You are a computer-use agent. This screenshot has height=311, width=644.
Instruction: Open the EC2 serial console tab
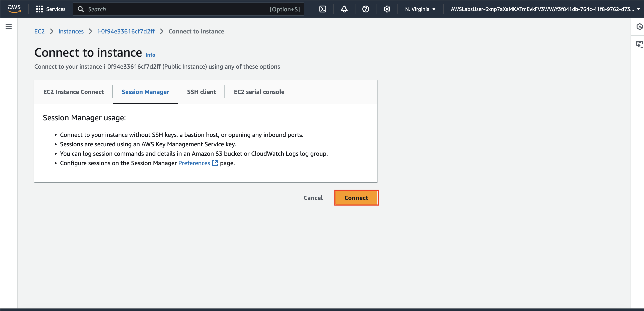pos(259,92)
